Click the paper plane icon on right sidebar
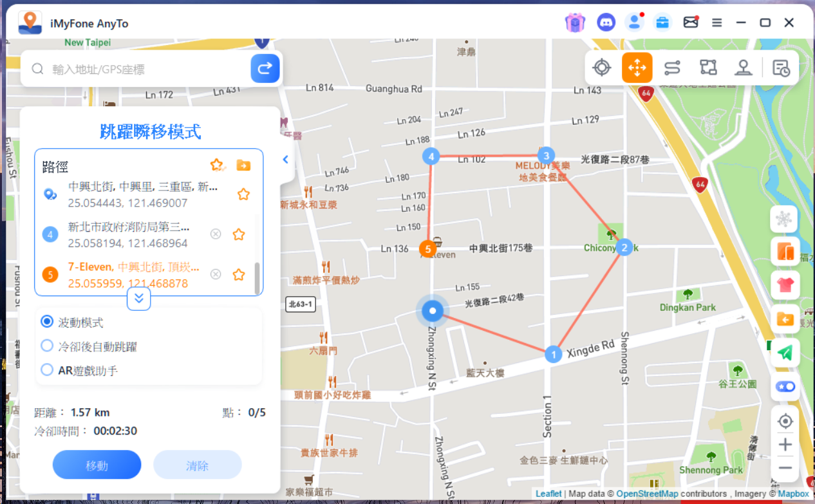This screenshot has height=504, width=815. [784, 352]
